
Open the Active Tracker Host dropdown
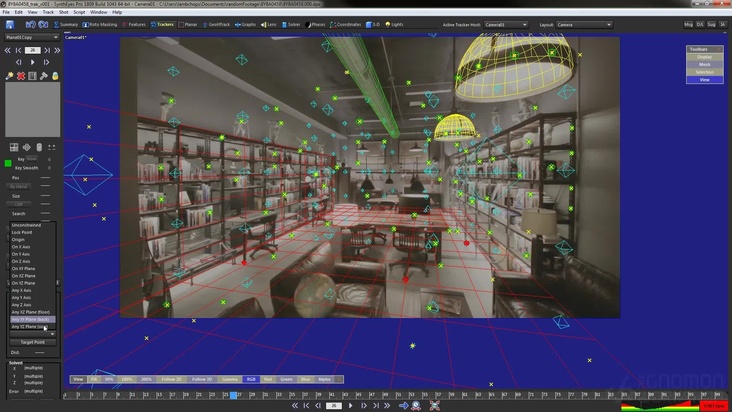tap(506, 23)
